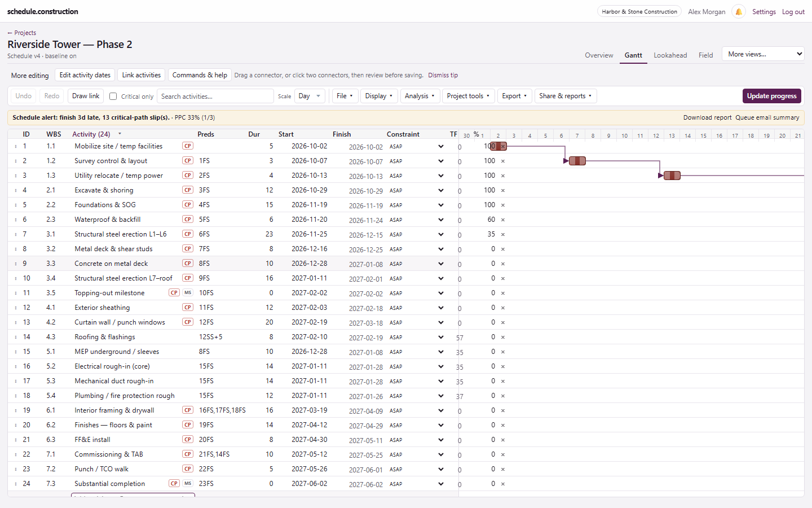Go back to Projects
The height and width of the screenshot is (508, 812).
click(22, 33)
